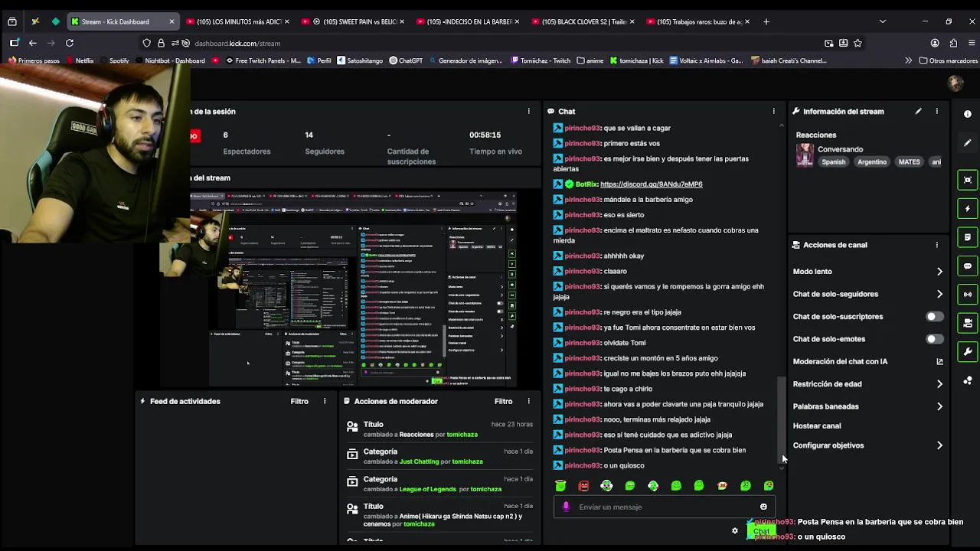980x551 pixels.
Task: Open chat settings gear icon
Action: pyautogui.click(x=735, y=530)
